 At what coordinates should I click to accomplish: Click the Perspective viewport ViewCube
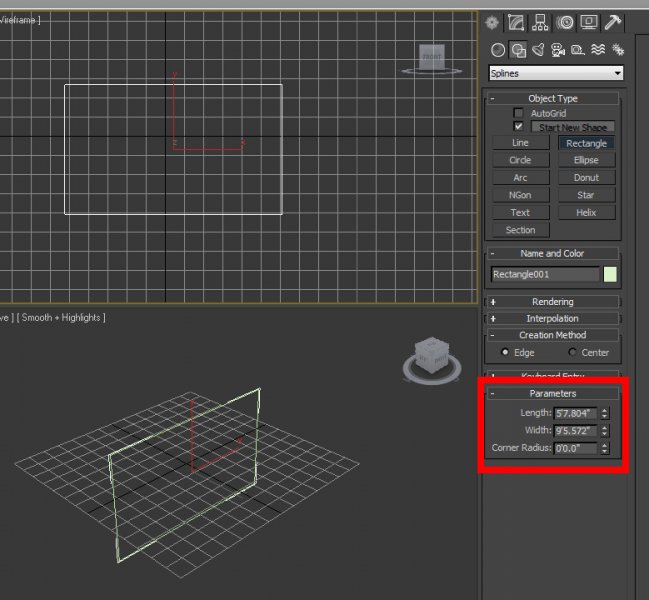432,360
